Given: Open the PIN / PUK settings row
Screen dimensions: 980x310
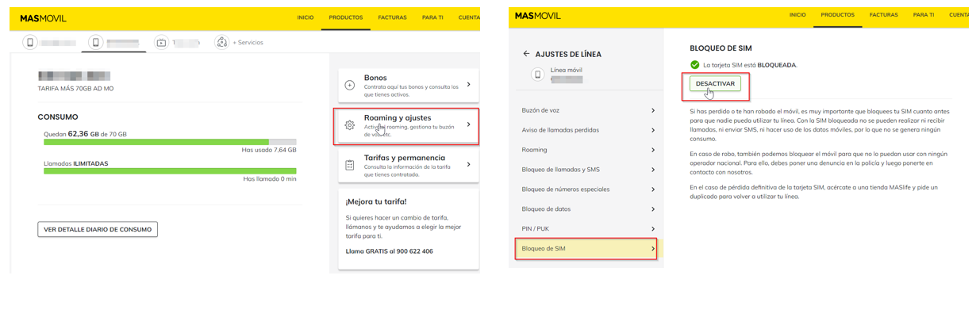Looking at the screenshot, I should click(x=588, y=229).
